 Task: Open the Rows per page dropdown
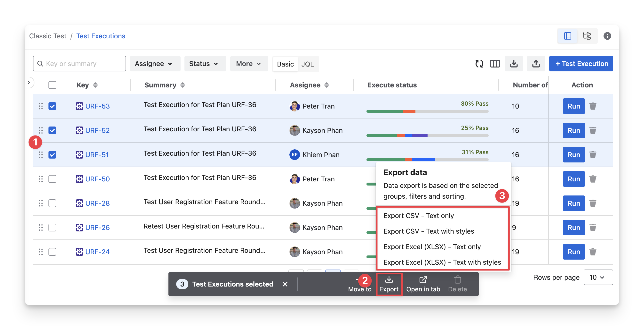598,277
